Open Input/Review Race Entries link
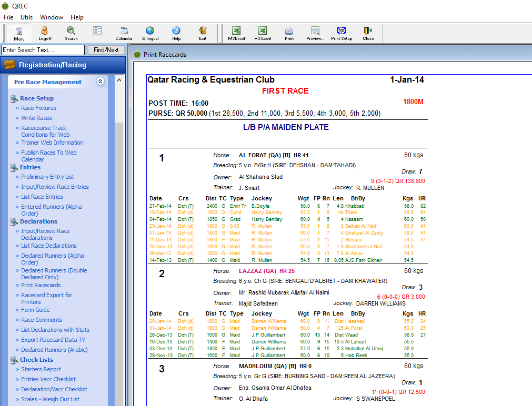The height and width of the screenshot is (406, 532). pyautogui.click(x=55, y=187)
